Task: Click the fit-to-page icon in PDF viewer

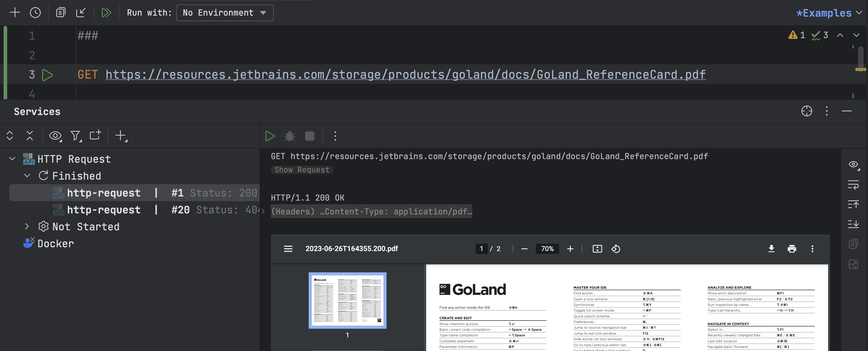Action: click(597, 249)
